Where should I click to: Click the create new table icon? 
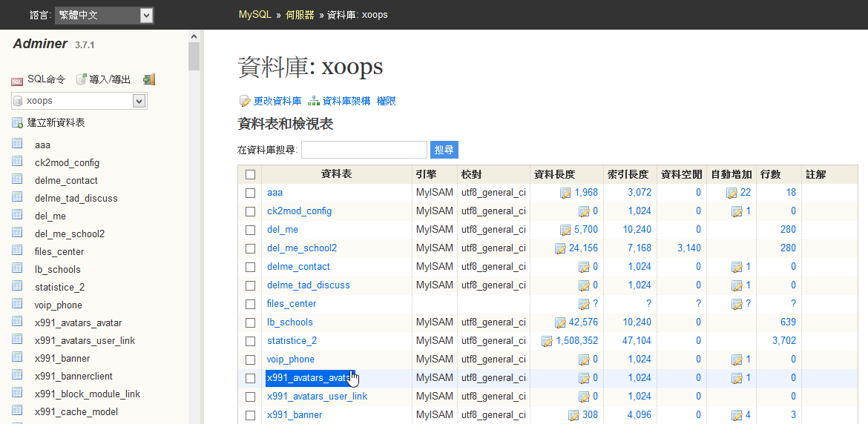[17, 123]
